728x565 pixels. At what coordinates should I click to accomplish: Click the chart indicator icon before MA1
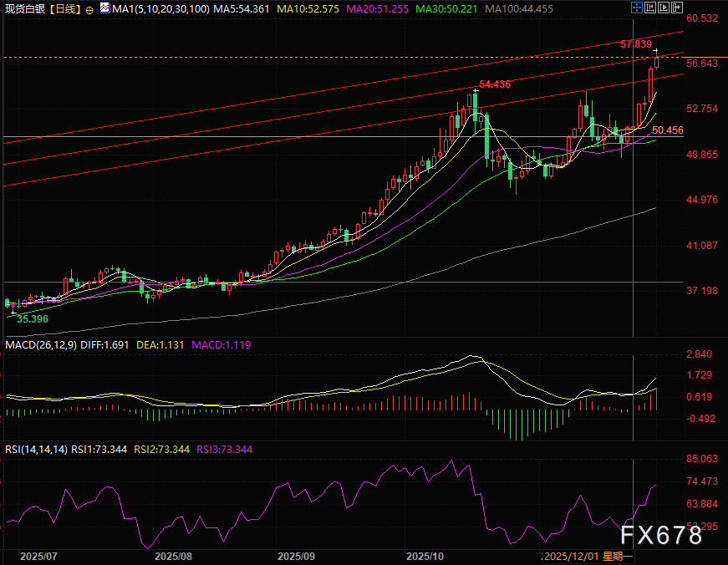(102, 8)
